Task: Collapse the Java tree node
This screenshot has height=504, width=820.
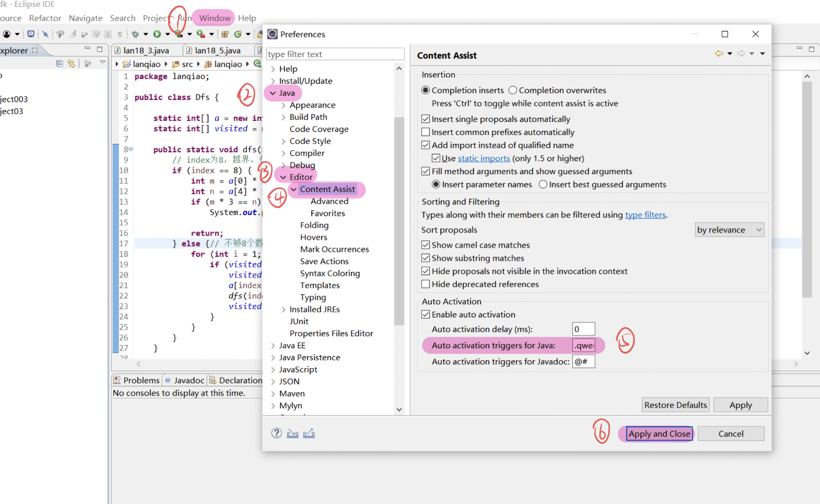Action: pyautogui.click(x=273, y=93)
